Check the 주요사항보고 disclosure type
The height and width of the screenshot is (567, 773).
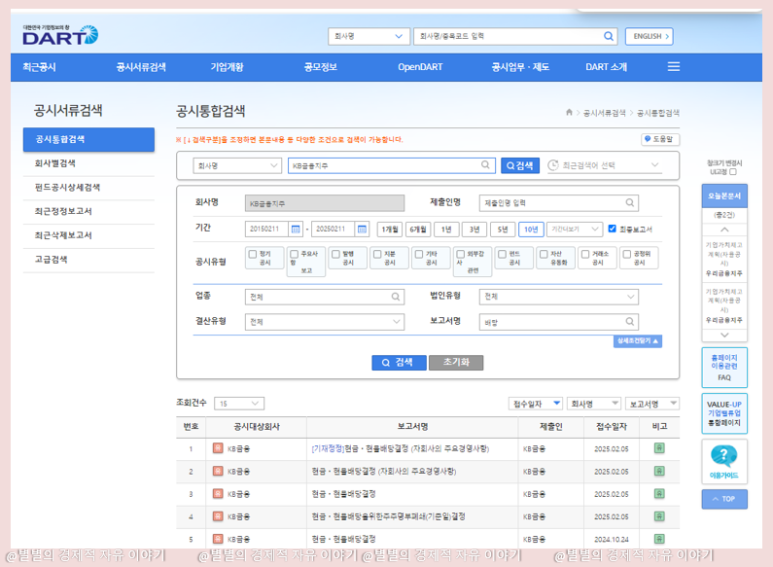click(x=294, y=254)
